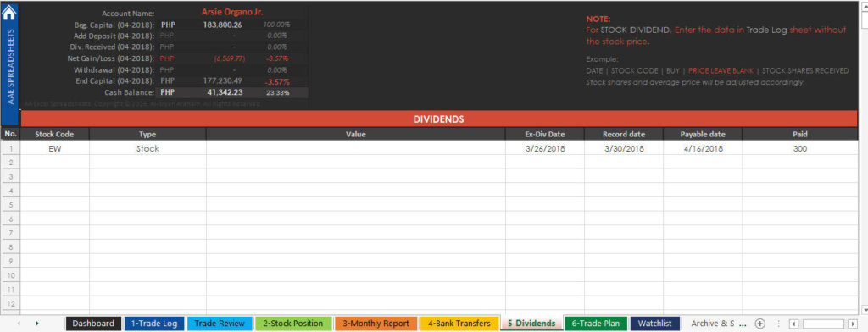The image size is (868, 332).
Task: Click the cash balance percentage 23.33%
Action: 277,93
